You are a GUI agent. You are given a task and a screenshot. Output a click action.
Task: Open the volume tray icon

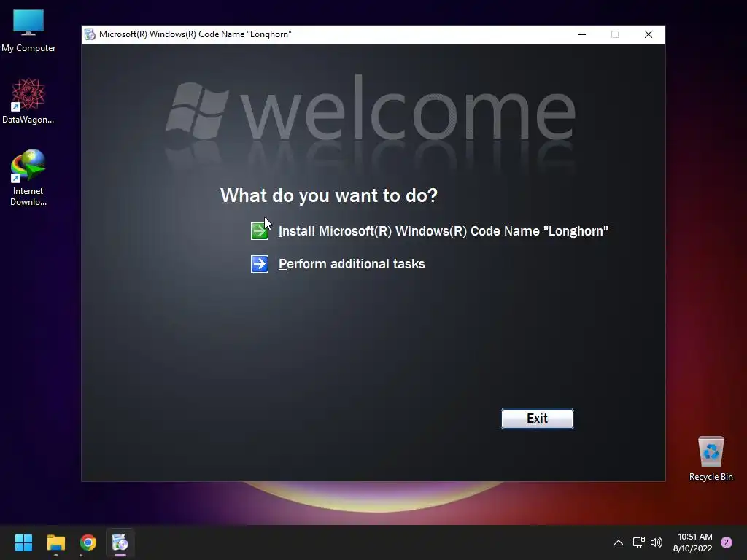657,542
